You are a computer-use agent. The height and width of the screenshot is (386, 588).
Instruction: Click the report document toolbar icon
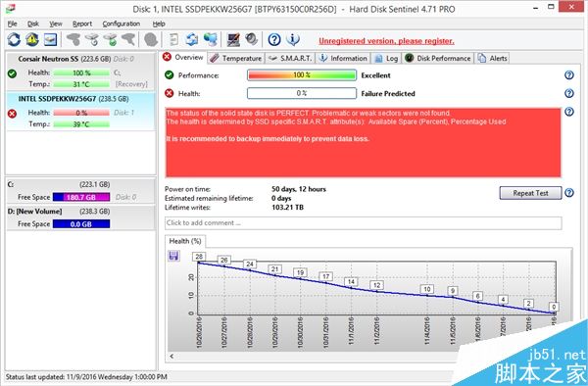point(173,39)
